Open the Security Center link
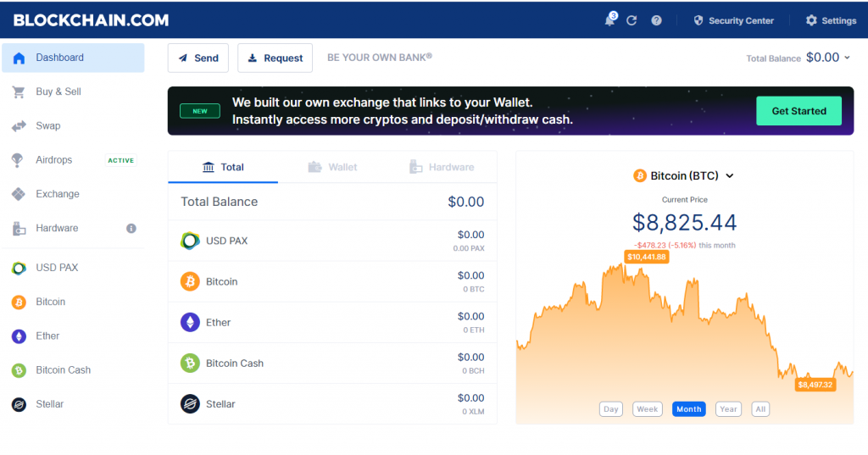Screen dimensions: 868x455 pos(733,20)
